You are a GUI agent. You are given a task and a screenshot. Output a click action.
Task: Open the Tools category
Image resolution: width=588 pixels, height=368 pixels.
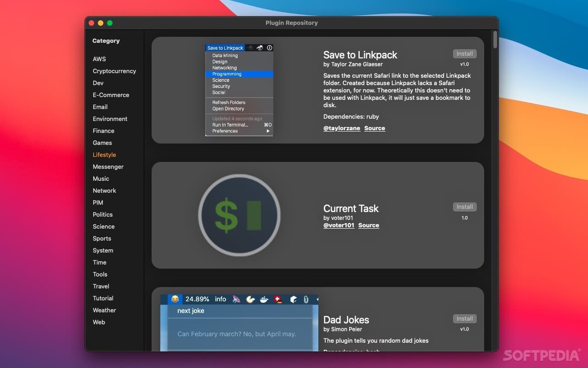pos(100,274)
